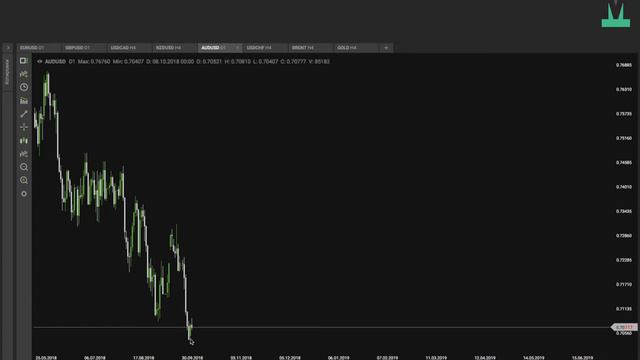Click the 03.11.2018 date axis label
This screenshot has height=360, width=640.
pyautogui.click(x=241, y=358)
